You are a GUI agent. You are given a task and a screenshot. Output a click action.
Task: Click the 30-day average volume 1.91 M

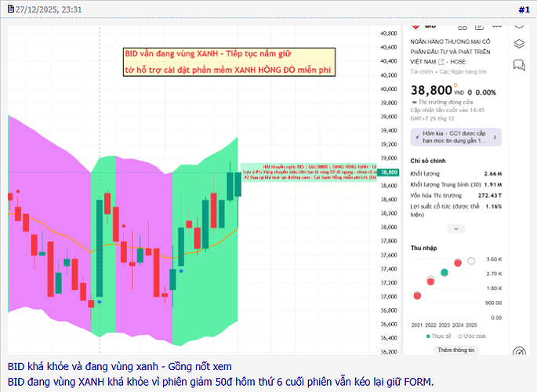(493, 185)
